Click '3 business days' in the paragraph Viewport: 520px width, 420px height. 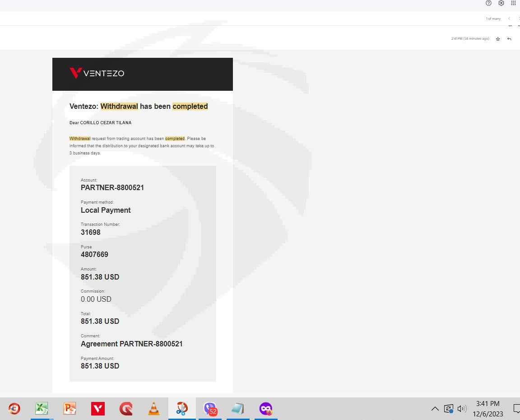pos(84,153)
